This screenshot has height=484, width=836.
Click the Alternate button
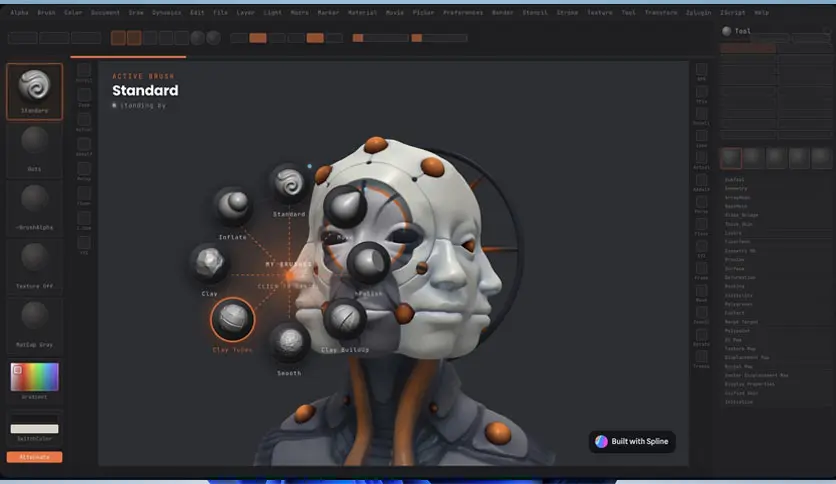point(34,457)
